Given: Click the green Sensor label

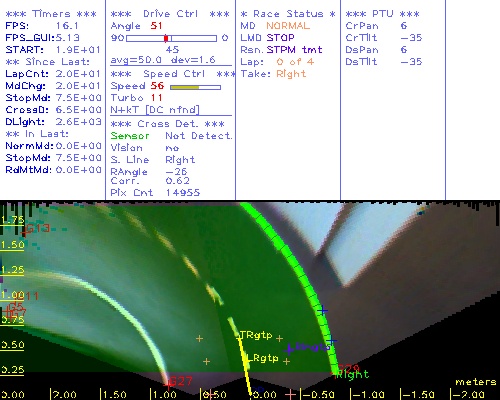Looking at the screenshot, I should (130, 136).
